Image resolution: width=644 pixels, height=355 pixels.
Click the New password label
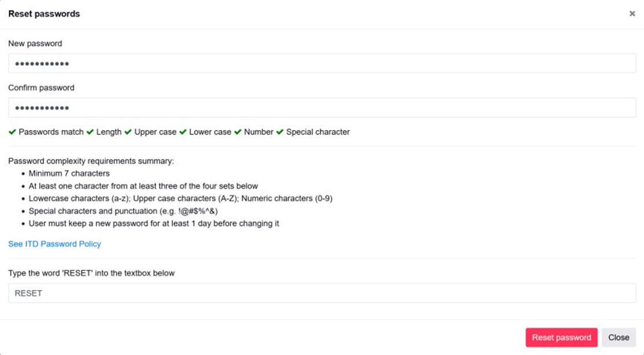35,43
